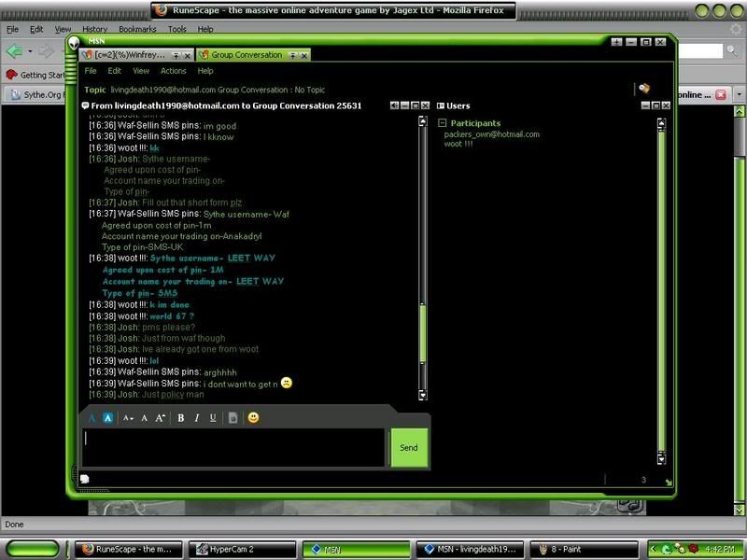Minimize the conversation panel

[404, 105]
